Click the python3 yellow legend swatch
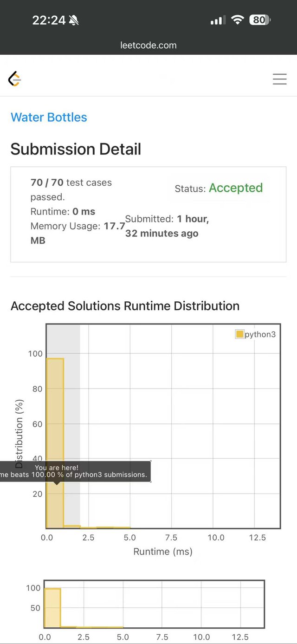 [240, 334]
